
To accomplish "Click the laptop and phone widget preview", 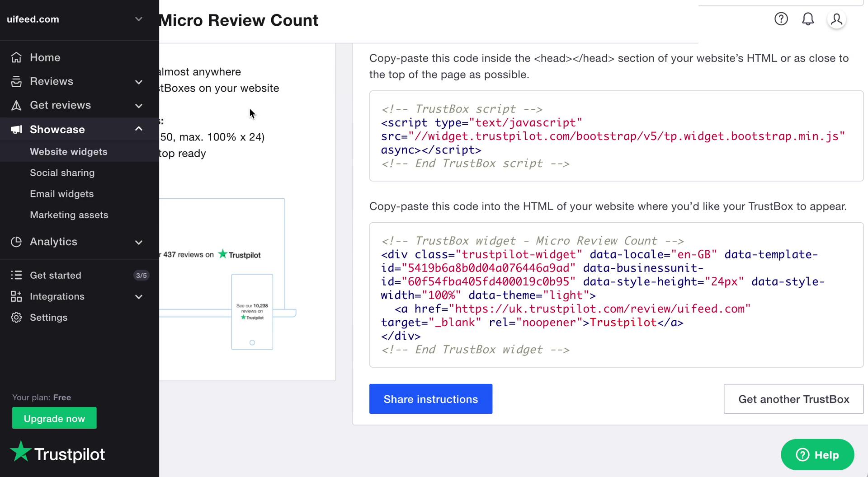I will (x=227, y=274).
